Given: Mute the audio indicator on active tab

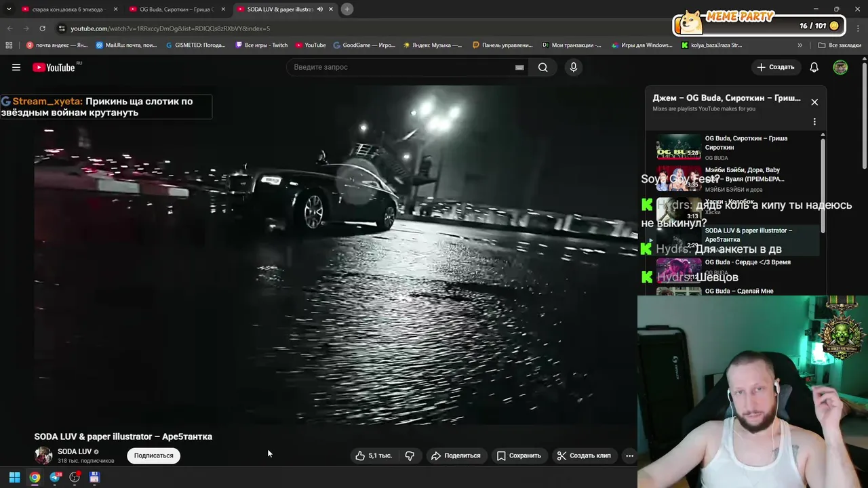Looking at the screenshot, I should (320, 9).
